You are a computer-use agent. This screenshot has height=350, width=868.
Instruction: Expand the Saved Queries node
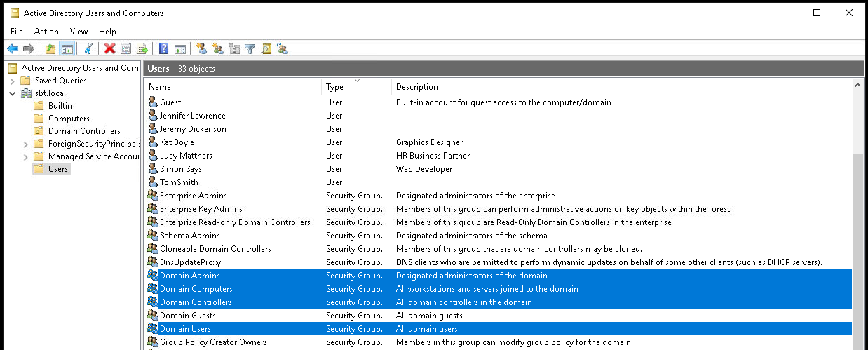coord(13,81)
